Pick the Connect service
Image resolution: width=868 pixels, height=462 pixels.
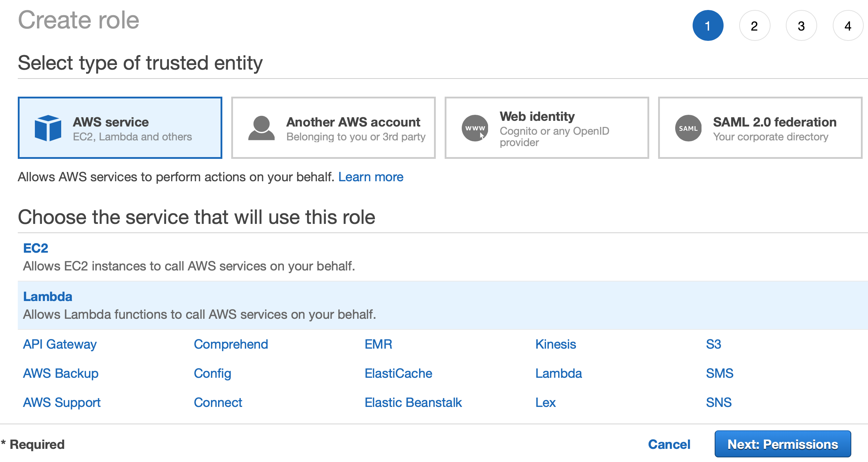[218, 403]
